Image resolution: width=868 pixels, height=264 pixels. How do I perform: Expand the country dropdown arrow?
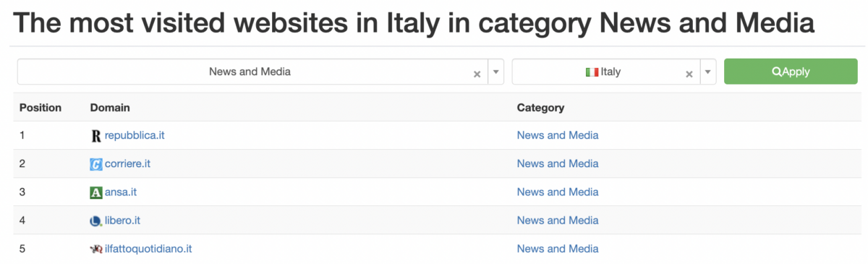click(708, 72)
